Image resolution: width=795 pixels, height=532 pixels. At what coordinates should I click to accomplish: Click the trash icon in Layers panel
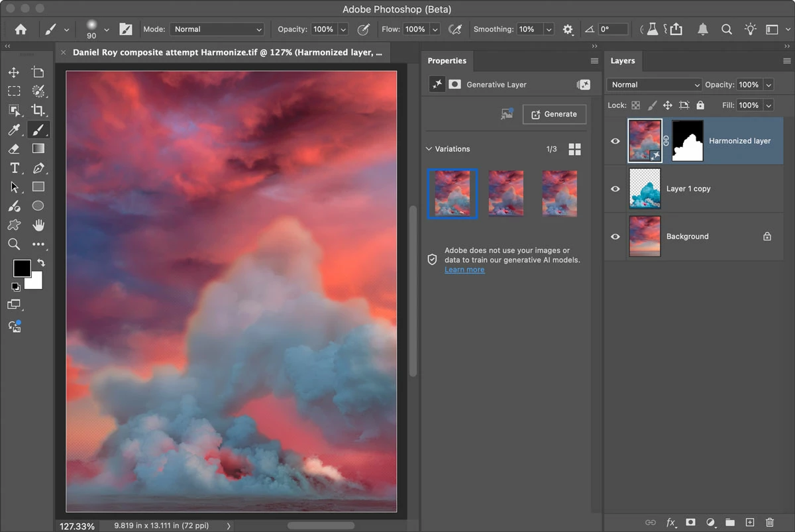[769, 523]
